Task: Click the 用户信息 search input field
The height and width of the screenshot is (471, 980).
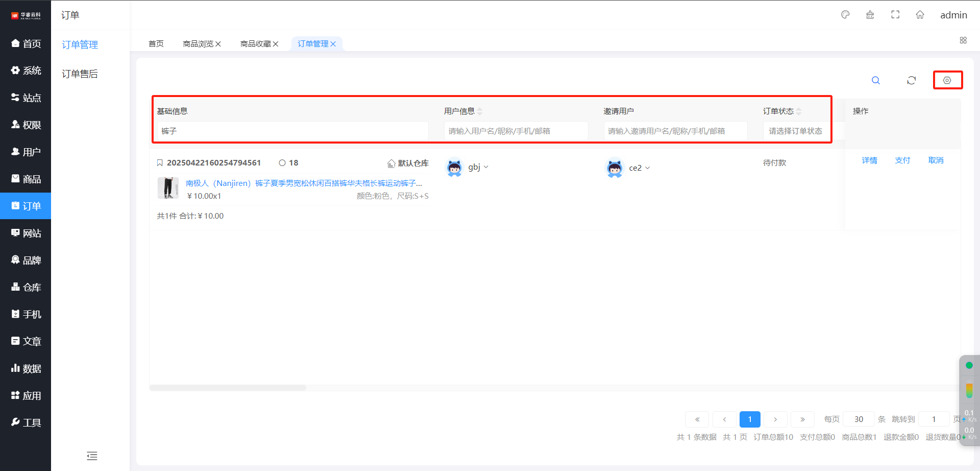Action: tap(516, 131)
